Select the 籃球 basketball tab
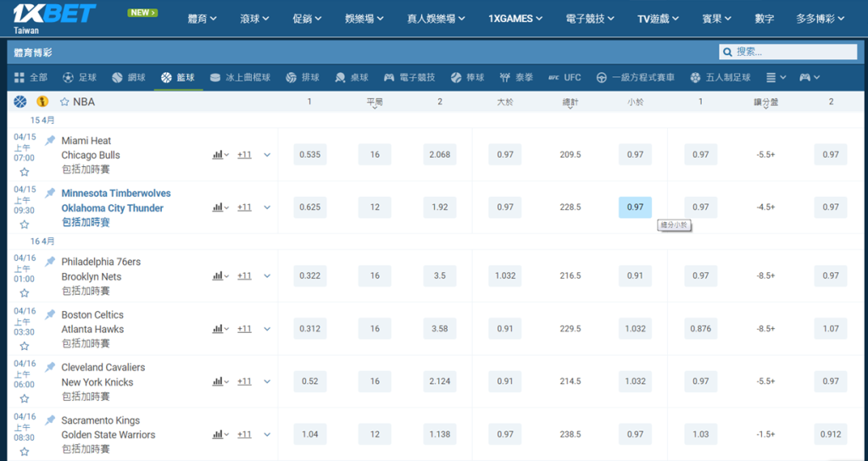This screenshot has height=461, width=868. click(178, 77)
